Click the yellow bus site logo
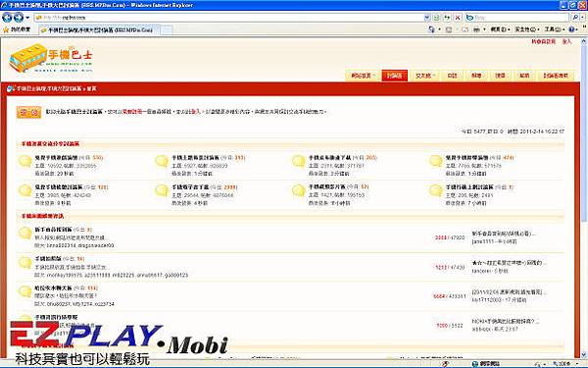 (x=51, y=58)
